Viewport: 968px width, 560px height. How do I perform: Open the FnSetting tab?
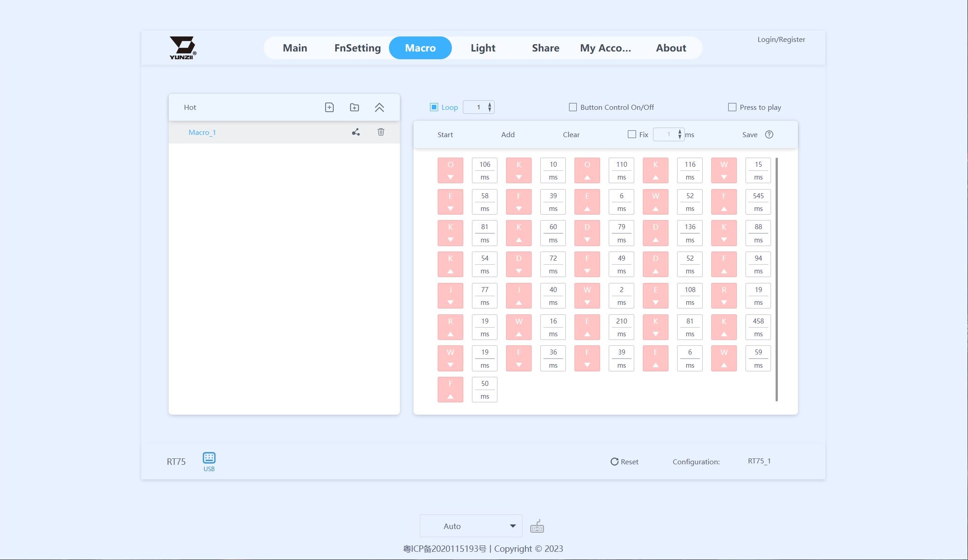click(357, 48)
